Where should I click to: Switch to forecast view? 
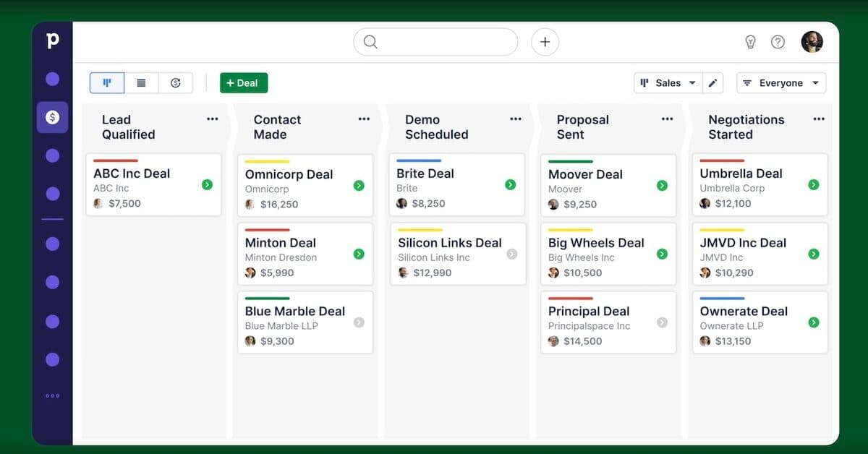pos(175,83)
